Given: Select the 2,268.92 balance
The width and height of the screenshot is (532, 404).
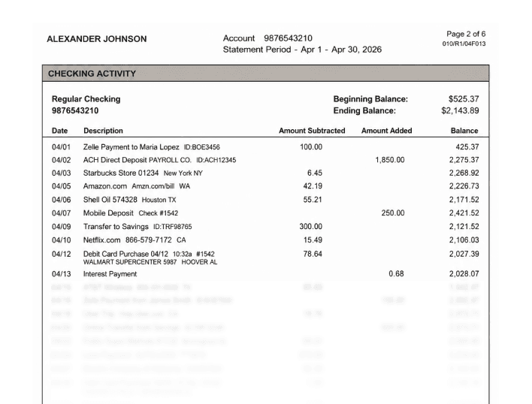Looking at the screenshot, I should pos(464,173).
